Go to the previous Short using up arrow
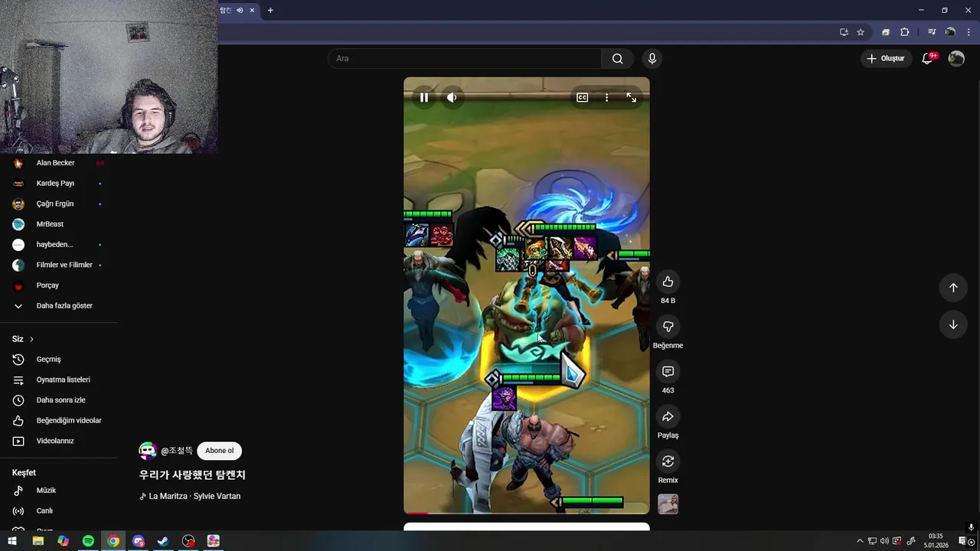The height and width of the screenshot is (551, 980). coord(953,288)
